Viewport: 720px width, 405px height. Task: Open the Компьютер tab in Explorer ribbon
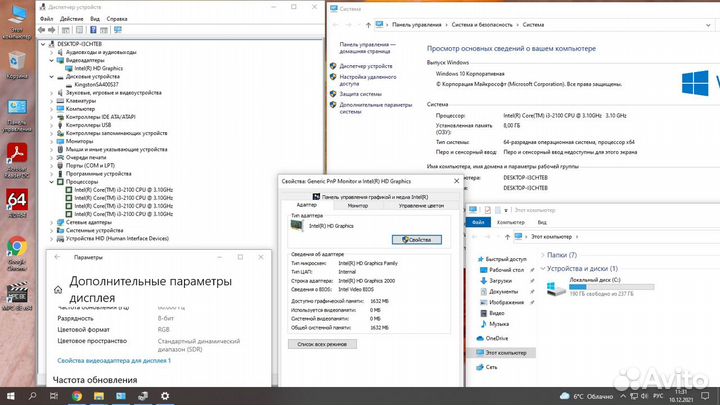pos(511,222)
